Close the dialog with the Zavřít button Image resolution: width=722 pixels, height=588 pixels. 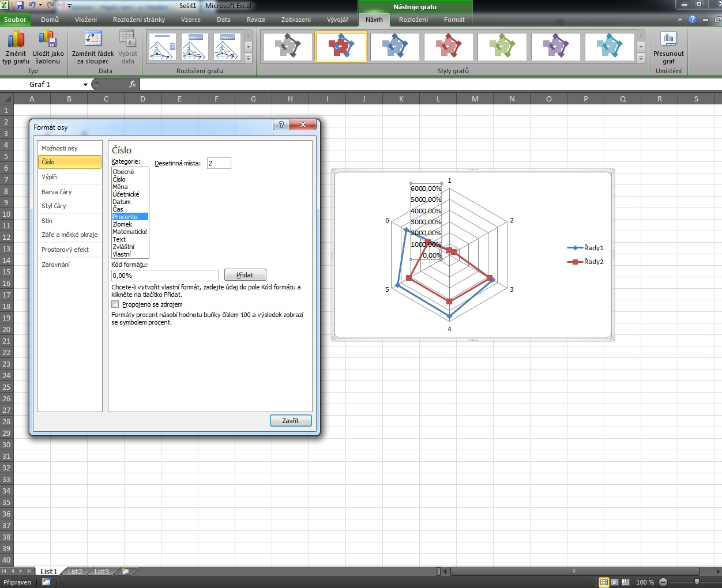point(291,421)
